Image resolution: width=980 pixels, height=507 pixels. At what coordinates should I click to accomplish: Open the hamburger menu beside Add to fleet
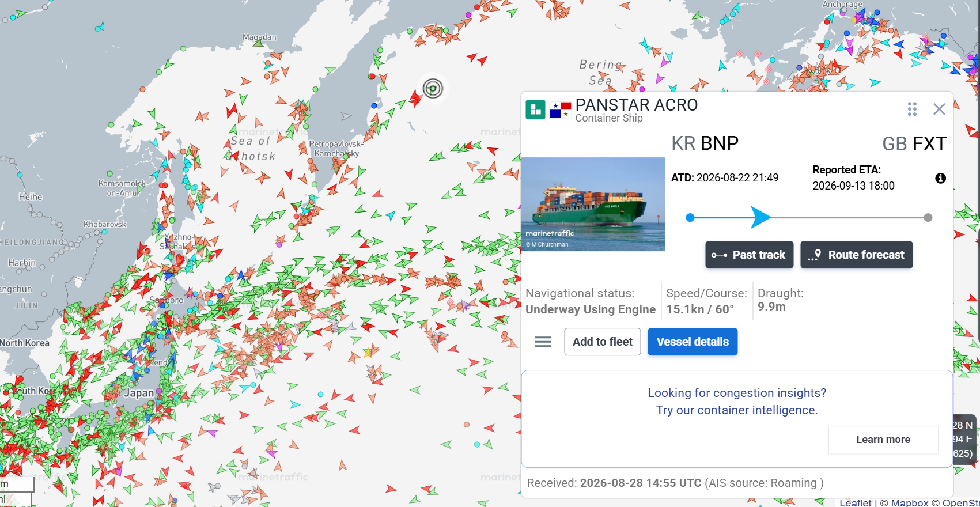tap(543, 342)
